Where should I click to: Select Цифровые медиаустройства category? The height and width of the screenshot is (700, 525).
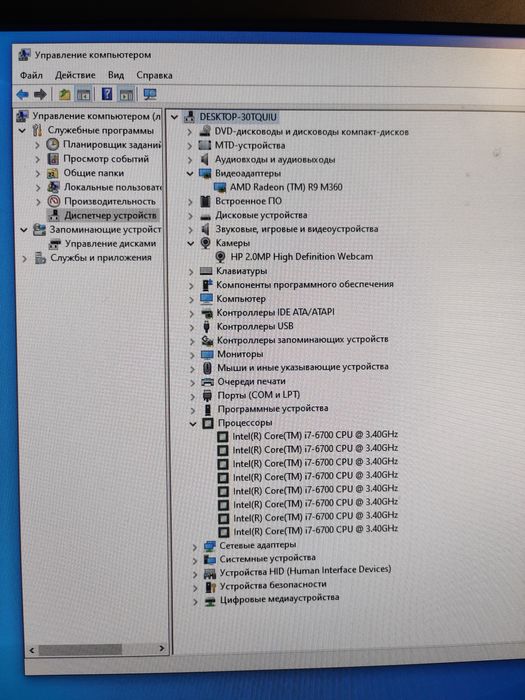[279, 599]
